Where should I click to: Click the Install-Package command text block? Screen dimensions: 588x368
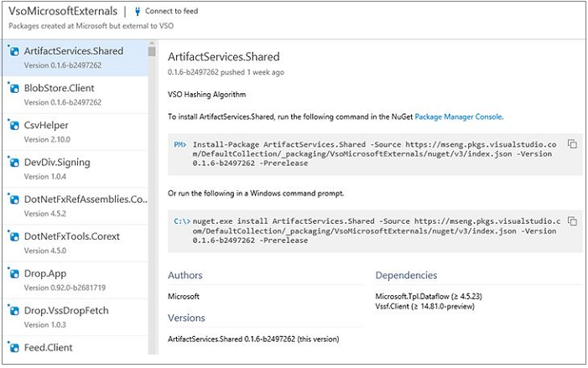click(x=374, y=153)
